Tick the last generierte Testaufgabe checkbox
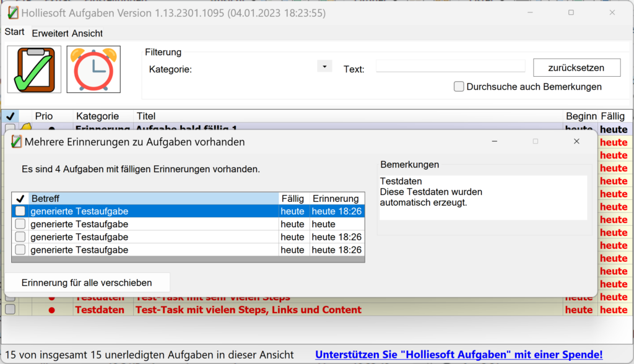Image resolution: width=634 pixels, height=364 pixels. [20, 249]
